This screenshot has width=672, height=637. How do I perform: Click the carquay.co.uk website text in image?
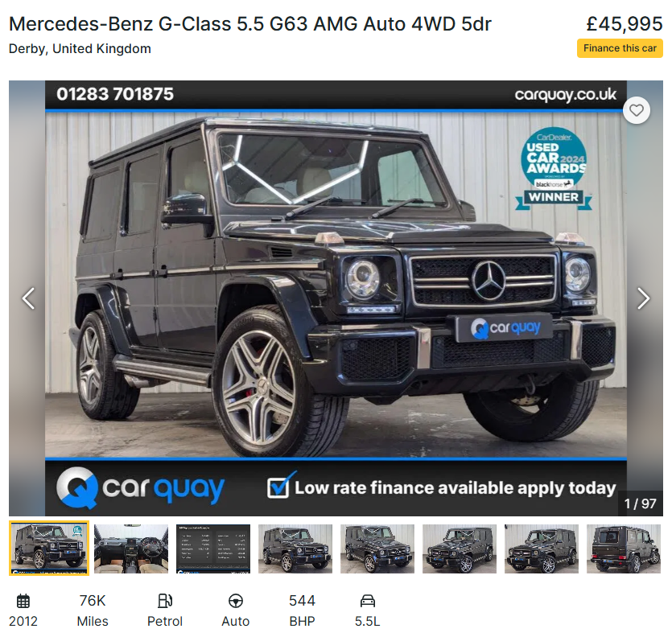click(565, 95)
